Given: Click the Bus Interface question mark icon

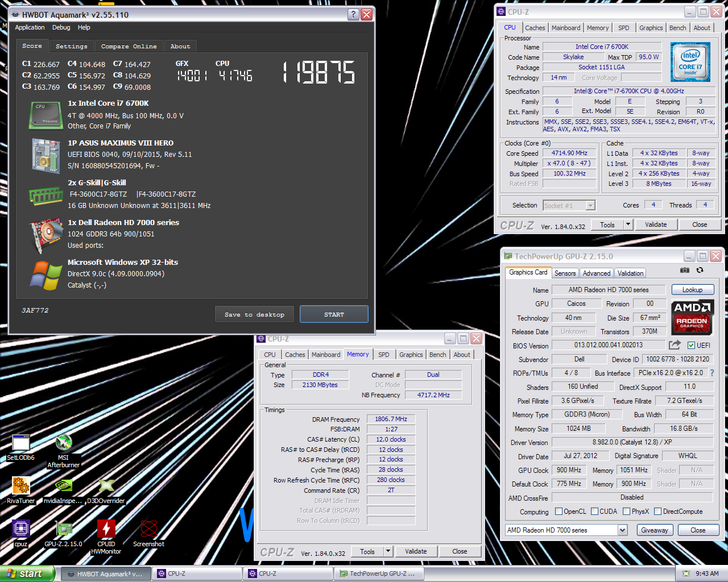Looking at the screenshot, I should (x=712, y=373).
